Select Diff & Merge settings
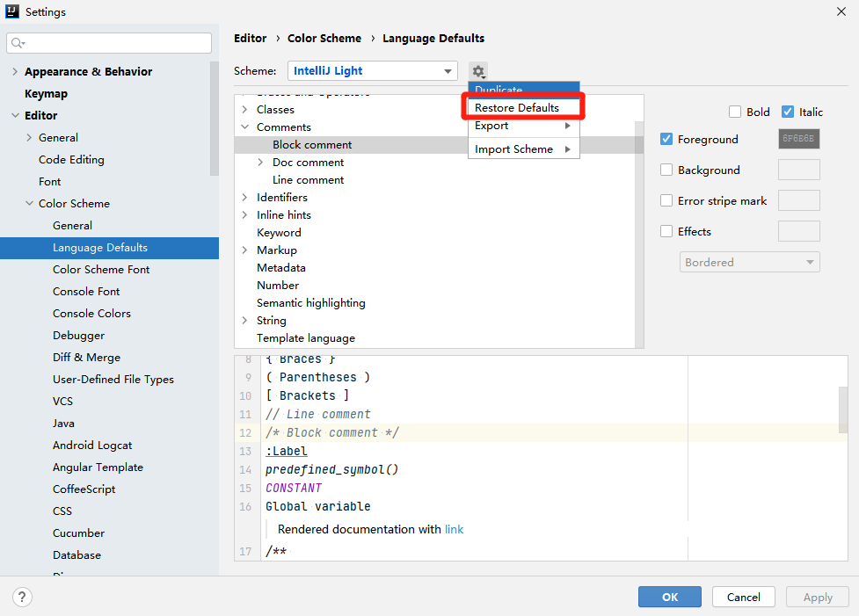The image size is (859, 616). point(86,357)
